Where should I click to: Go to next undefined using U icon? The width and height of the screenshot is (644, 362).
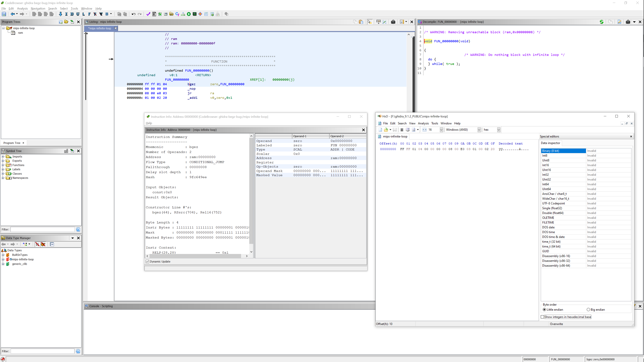[78, 14]
